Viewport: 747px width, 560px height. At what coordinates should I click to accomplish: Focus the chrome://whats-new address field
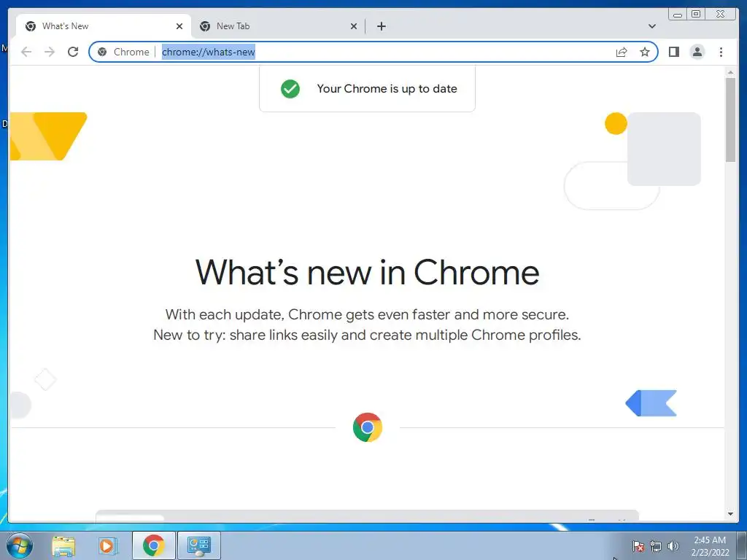pos(373,52)
